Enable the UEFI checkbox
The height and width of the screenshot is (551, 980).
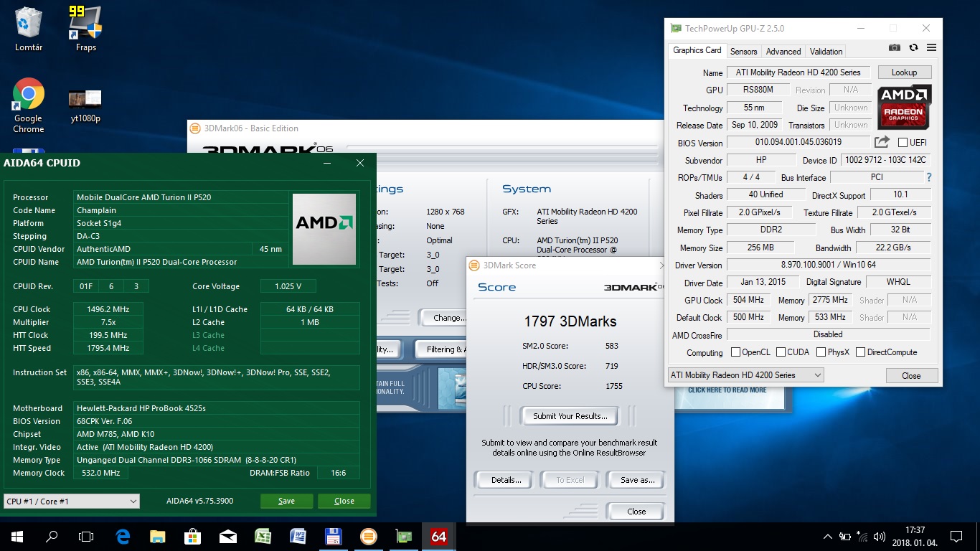(903, 143)
